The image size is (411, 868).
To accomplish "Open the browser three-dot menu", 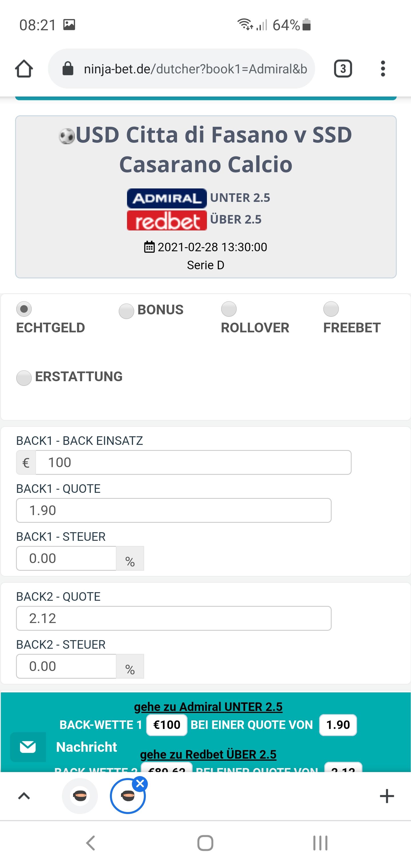I will point(383,69).
